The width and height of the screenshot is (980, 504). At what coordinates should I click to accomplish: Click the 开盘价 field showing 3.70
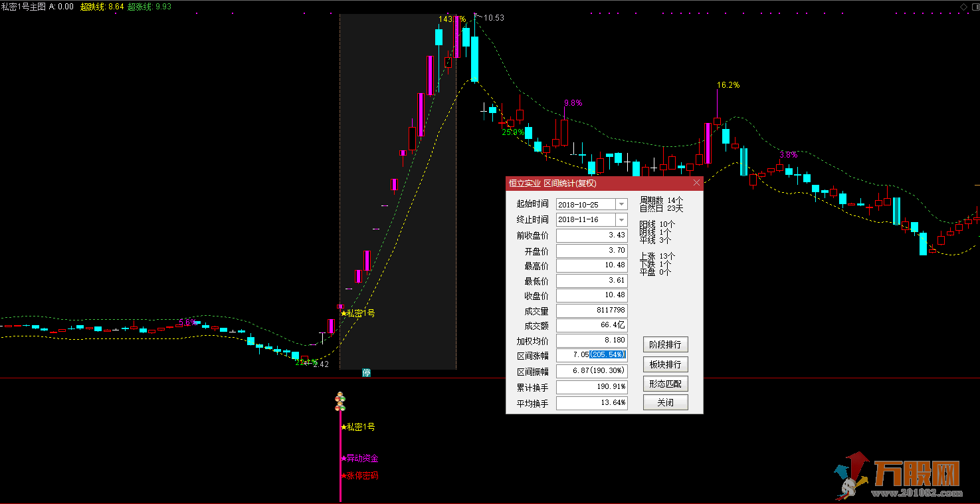tap(591, 251)
